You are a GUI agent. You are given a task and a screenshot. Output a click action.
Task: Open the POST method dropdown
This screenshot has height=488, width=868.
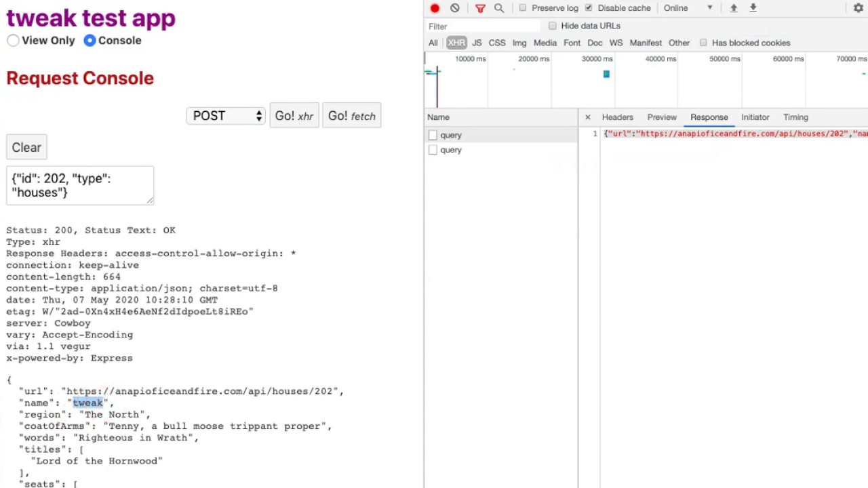(x=226, y=116)
